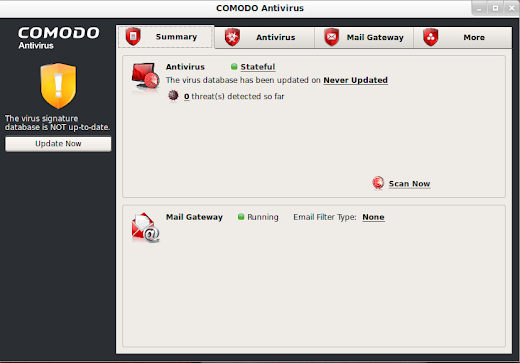Image resolution: width=520 pixels, height=363 pixels.
Task: Open the 0 threats detected link
Action: pos(186,97)
